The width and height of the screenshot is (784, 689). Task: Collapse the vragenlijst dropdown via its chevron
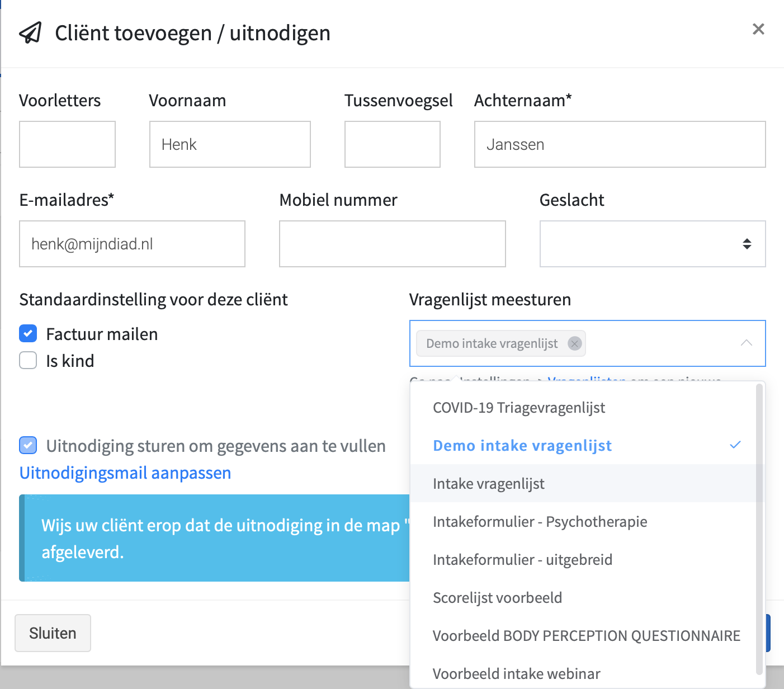coord(747,343)
